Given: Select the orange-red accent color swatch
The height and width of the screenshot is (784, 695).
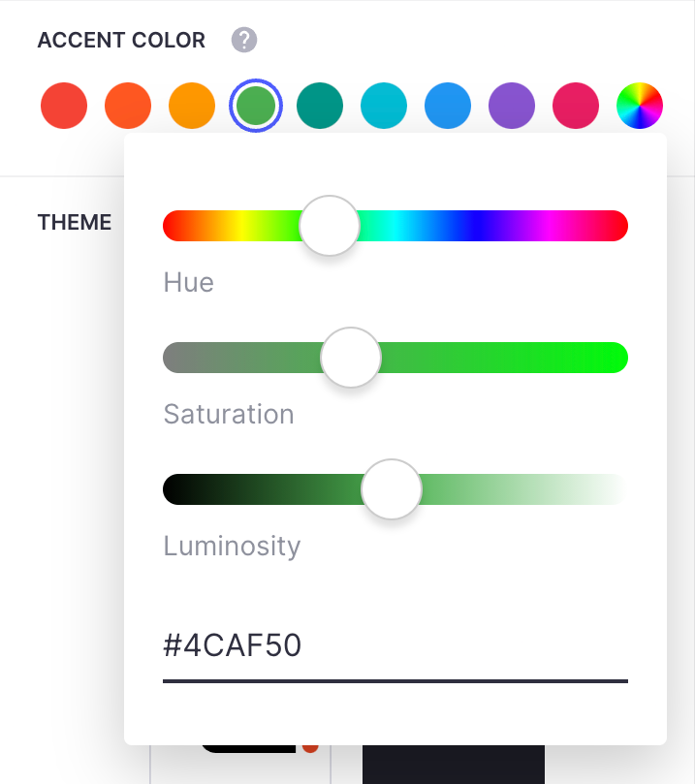Looking at the screenshot, I should pyautogui.click(x=127, y=106).
